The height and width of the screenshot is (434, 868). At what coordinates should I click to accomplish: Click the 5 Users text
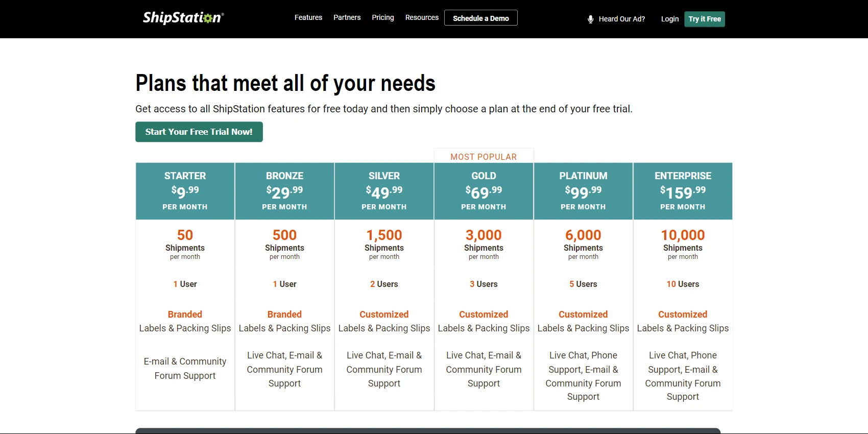click(583, 284)
